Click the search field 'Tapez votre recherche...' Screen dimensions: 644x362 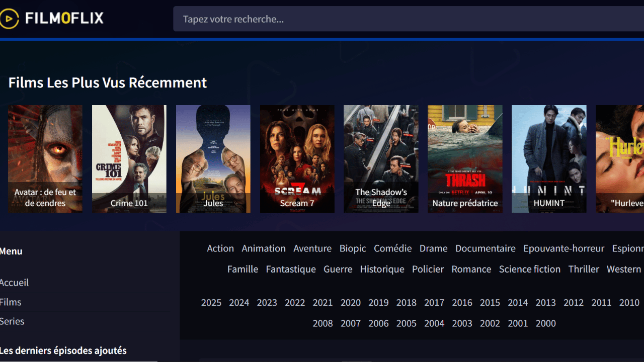click(x=409, y=19)
